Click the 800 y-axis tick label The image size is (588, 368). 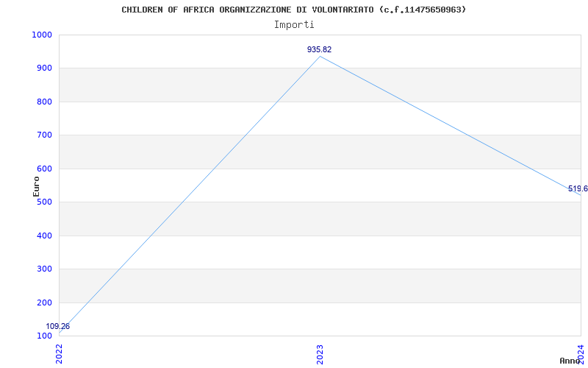tap(44, 102)
